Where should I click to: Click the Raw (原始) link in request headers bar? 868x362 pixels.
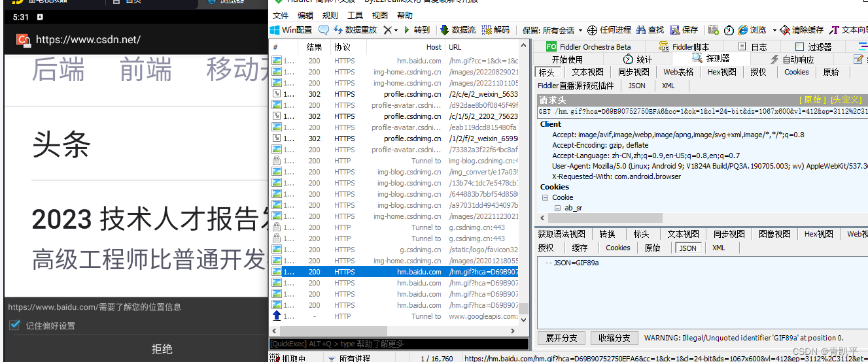(812, 100)
